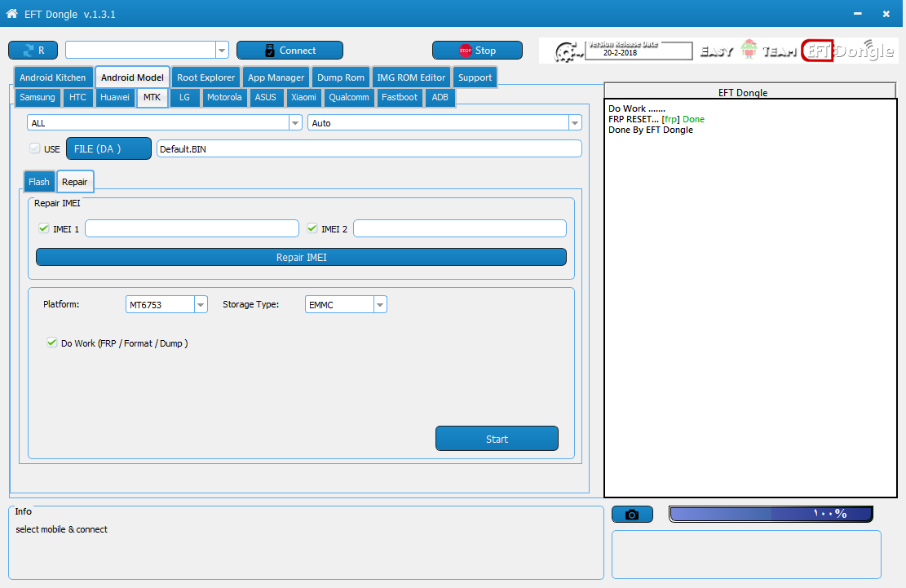Click the EFT Dongle log panel header
Image resolution: width=906 pixels, height=588 pixels.
click(749, 91)
